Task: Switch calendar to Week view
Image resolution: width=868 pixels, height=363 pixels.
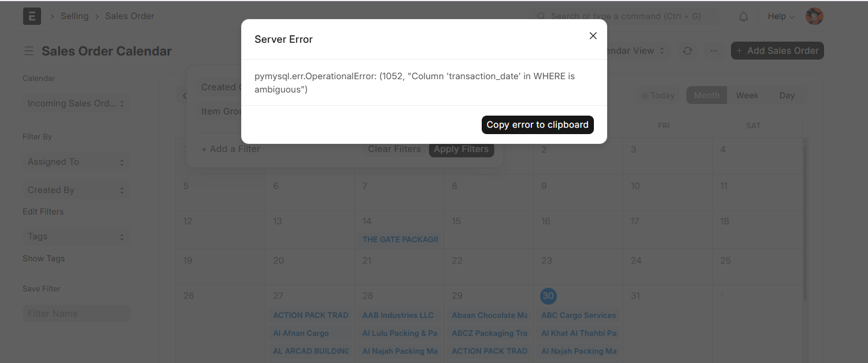Action: click(747, 95)
